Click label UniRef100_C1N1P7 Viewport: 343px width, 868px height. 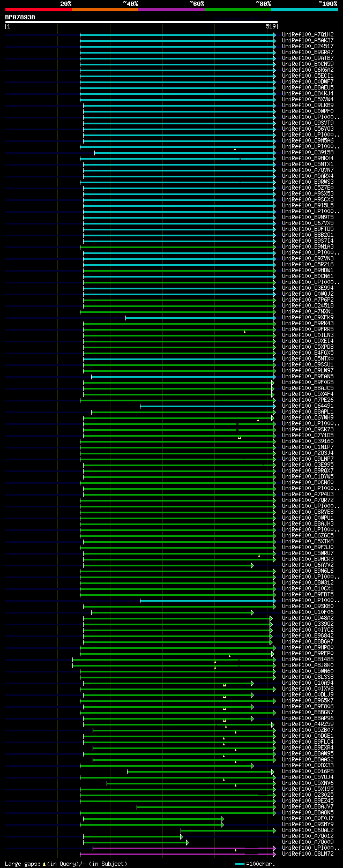(x=308, y=447)
